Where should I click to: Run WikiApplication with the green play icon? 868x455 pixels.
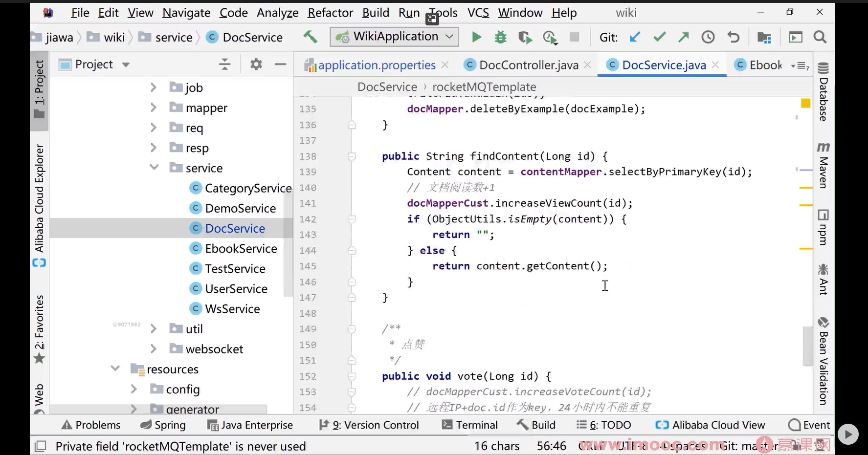click(476, 37)
